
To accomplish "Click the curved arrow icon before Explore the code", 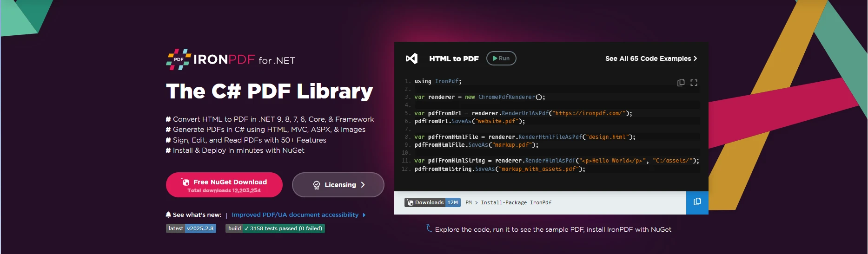I will pyautogui.click(x=429, y=228).
